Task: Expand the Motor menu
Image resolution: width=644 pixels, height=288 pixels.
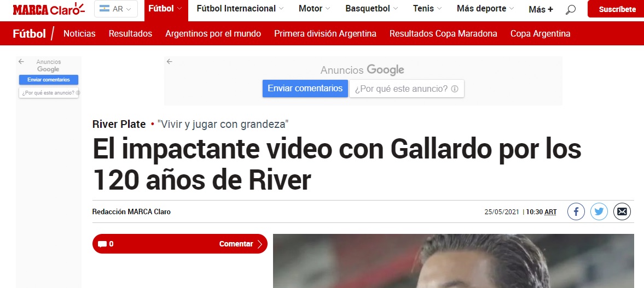Action: pos(314,9)
